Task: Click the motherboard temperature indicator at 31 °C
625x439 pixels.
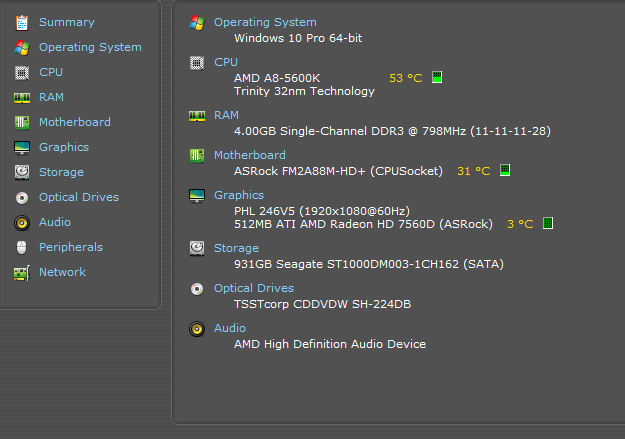Action: [505, 171]
